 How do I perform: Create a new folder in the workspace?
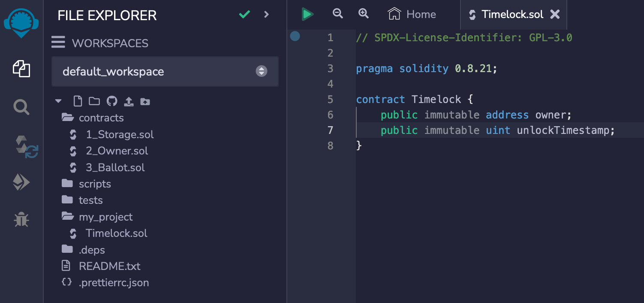(x=94, y=101)
